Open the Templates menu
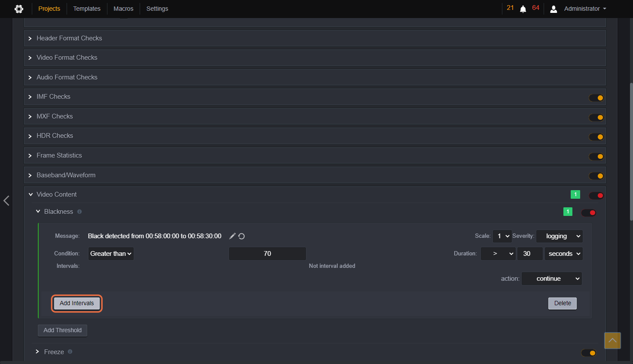 click(x=87, y=9)
